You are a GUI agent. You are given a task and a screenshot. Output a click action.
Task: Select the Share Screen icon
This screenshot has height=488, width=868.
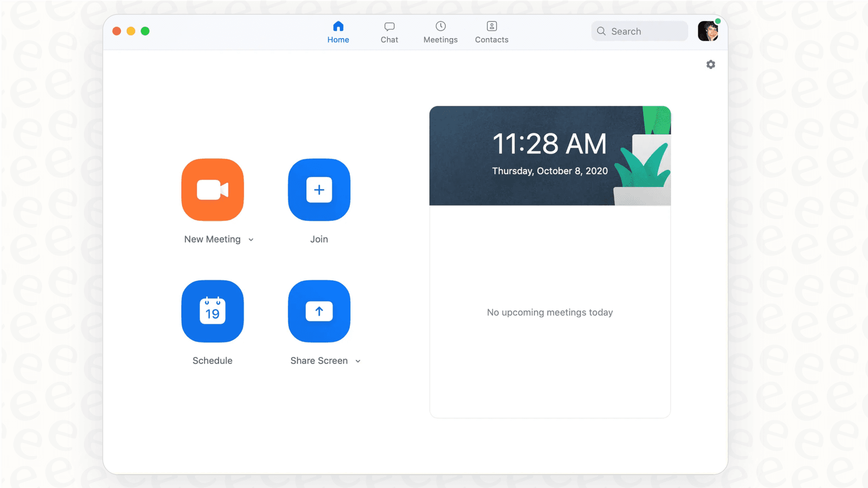(319, 311)
